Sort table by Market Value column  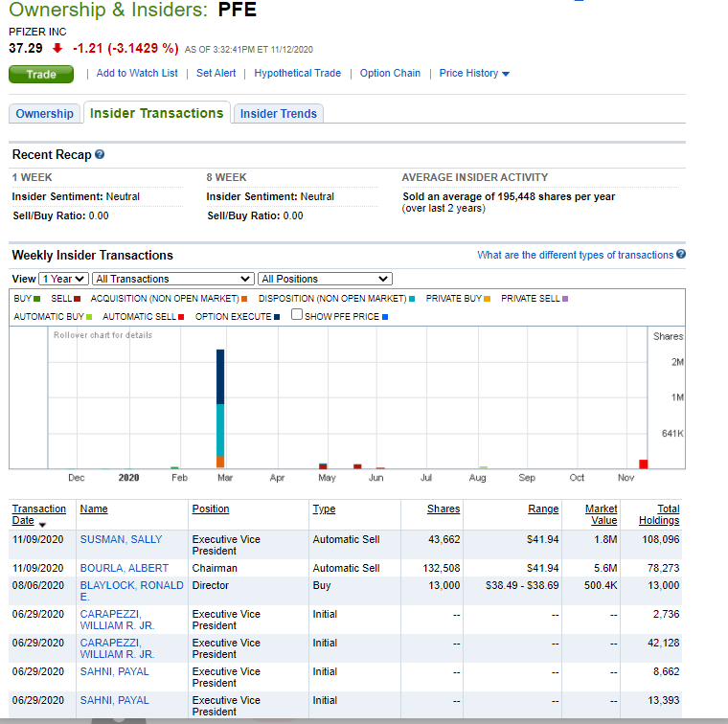(x=602, y=514)
